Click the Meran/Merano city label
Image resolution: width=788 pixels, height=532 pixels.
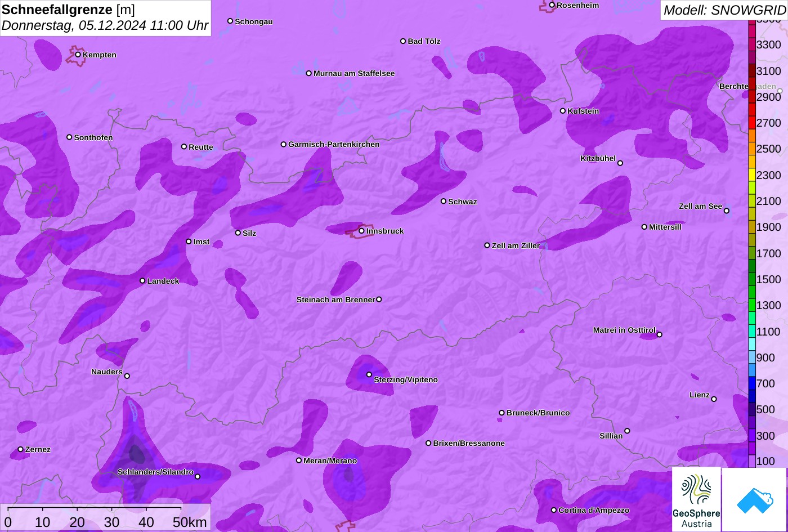pos(330,461)
